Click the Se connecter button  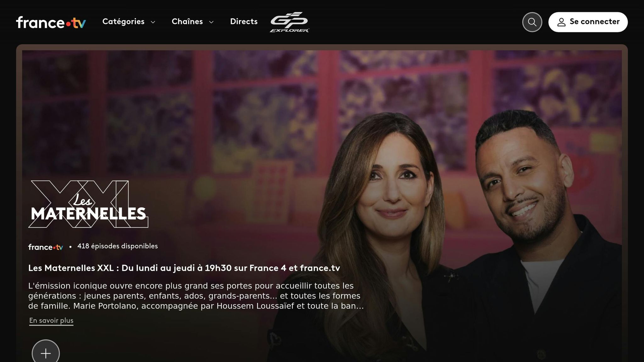[588, 22]
